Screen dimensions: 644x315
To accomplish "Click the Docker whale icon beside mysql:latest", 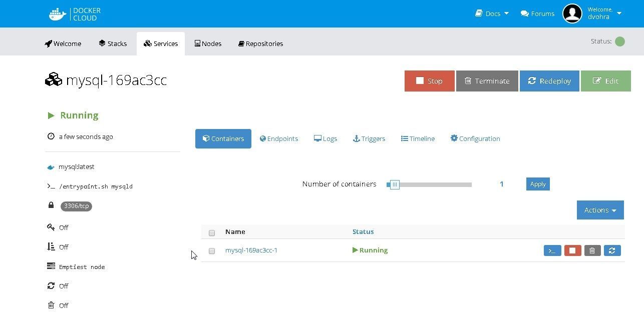I will point(51,167).
